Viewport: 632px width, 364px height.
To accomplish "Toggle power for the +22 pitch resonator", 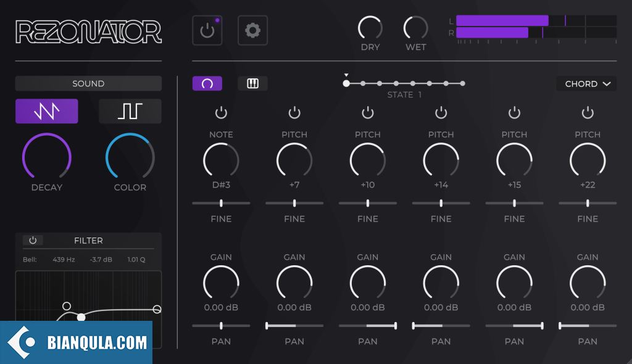I will (588, 112).
